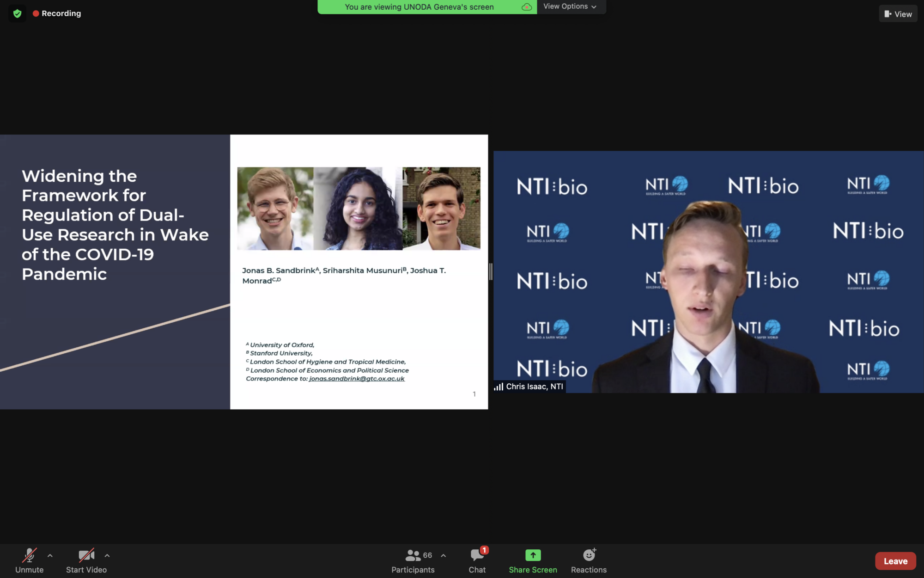Unmute the microphone

pyautogui.click(x=29, y=560)
